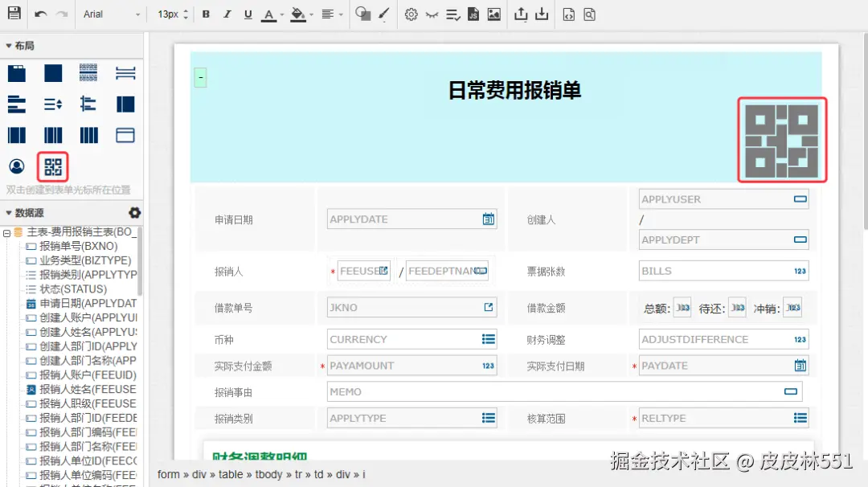Image resolution: width=868 pixels, height=487 pixels.
Task: Select 'tbody' in the breadcrumb path
Action: point(268,474)
